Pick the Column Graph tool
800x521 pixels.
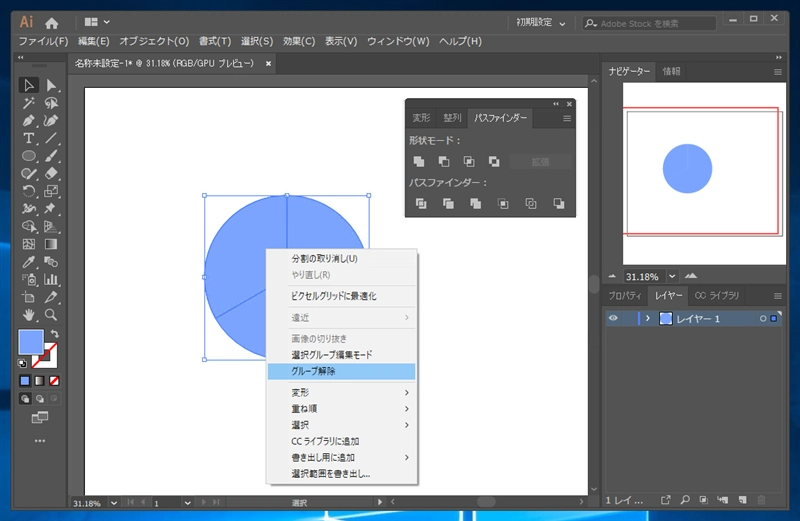tap(51, 280)
